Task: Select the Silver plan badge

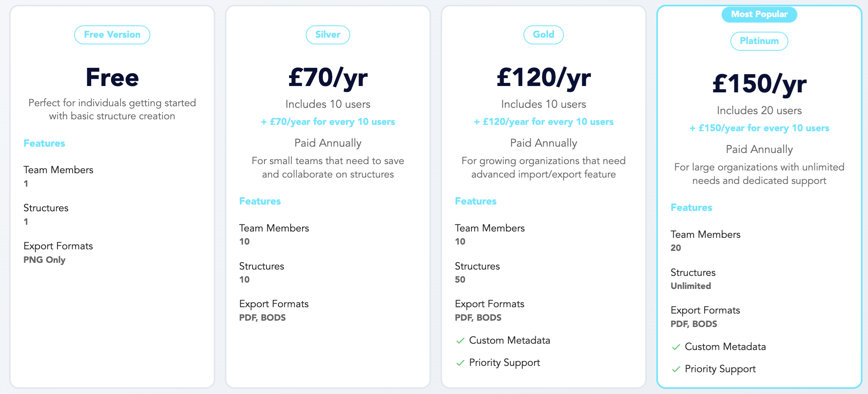Action: 328,35
